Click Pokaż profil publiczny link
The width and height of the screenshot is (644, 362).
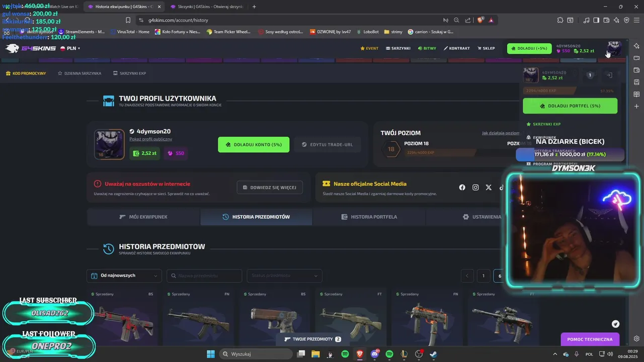[150, 139]
